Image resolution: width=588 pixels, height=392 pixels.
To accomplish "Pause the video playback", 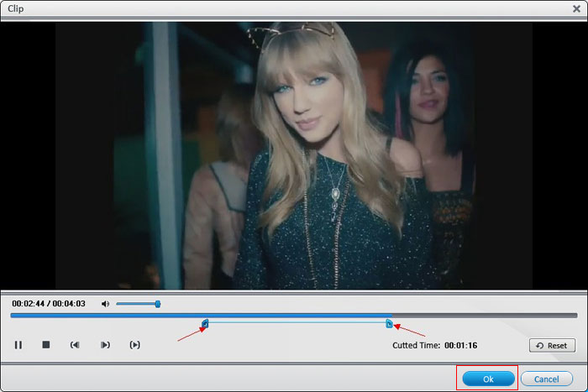I will (18, 345).
